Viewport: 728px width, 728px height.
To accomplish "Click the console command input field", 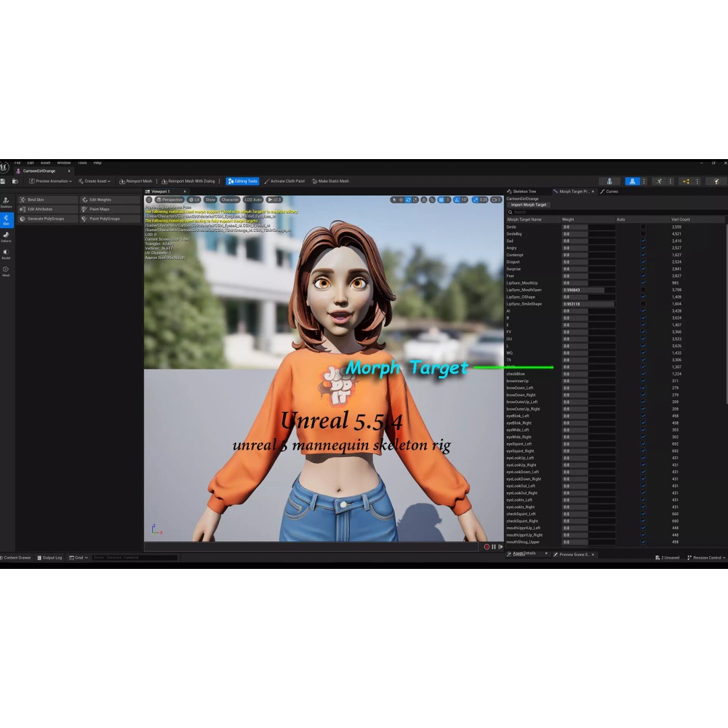I will tap(135, 557).
